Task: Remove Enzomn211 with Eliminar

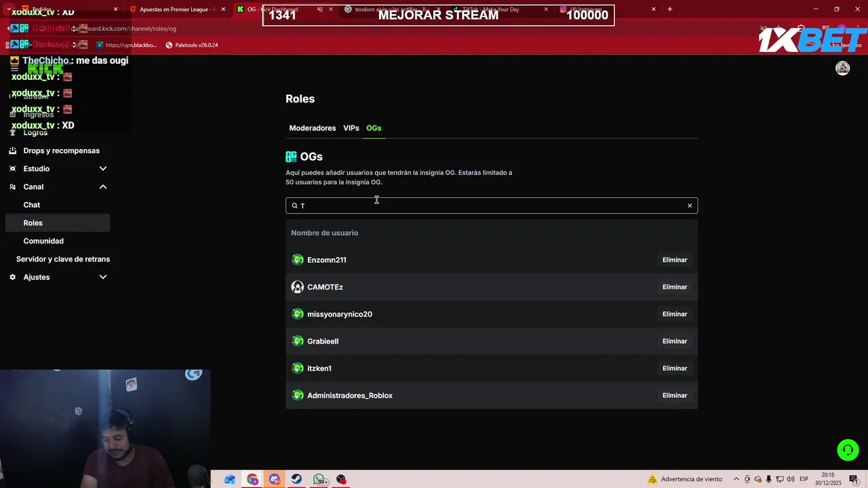Action: click(675, 260)
